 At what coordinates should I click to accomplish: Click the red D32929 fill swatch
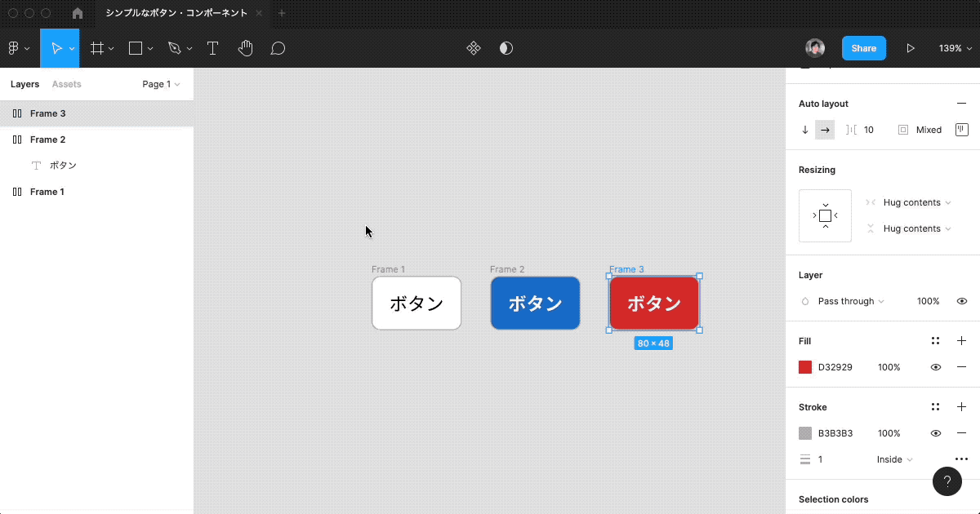click(x=805, y=367)
